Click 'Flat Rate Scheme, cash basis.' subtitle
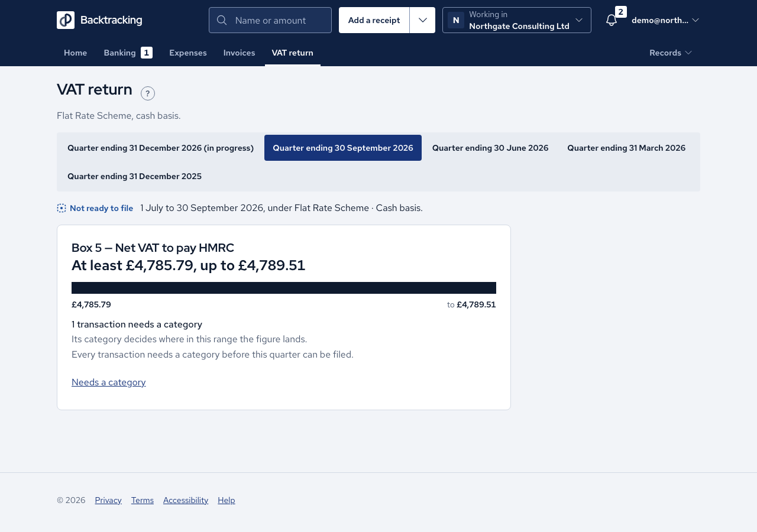This screenshot has height=532, width=757. click(119, 115)
